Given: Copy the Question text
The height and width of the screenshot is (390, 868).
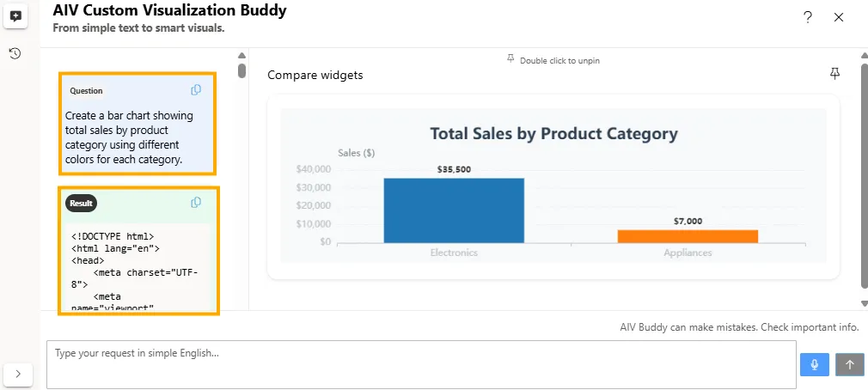Looking at the screenshot, I should (x=196, y=90).
